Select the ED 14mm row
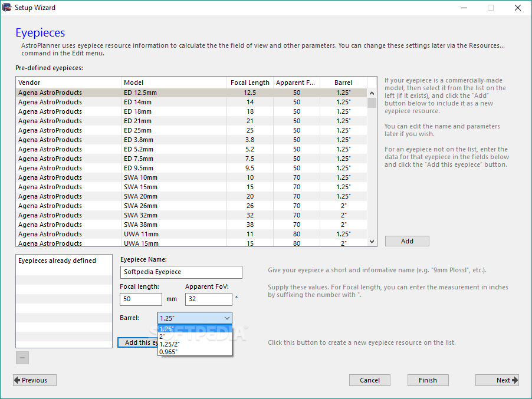This screenshot has height=399, width=532. 191,102
